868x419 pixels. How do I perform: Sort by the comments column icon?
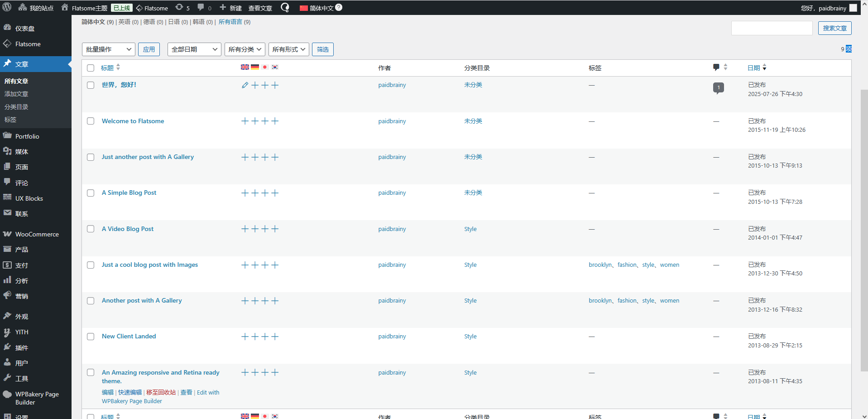click(x=720, y=67)
